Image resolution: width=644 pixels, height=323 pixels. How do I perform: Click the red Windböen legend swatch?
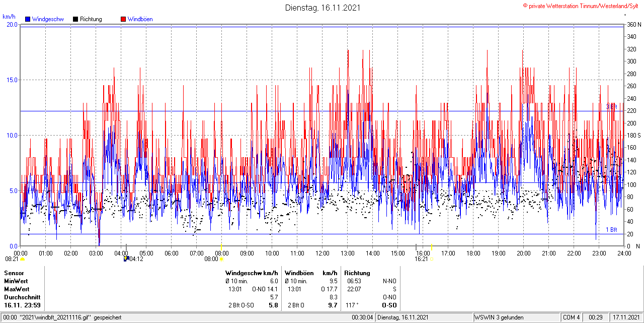tap(123, 19)
